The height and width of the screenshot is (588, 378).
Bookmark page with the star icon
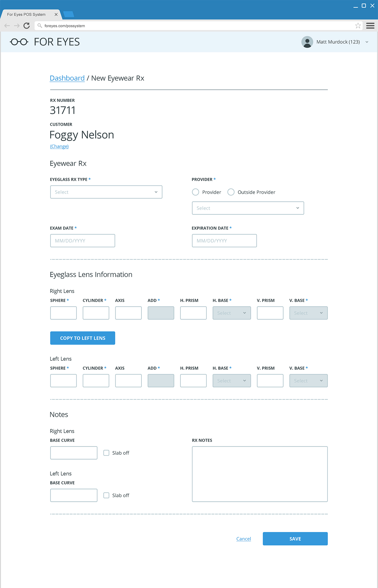(x=358, y=26)
